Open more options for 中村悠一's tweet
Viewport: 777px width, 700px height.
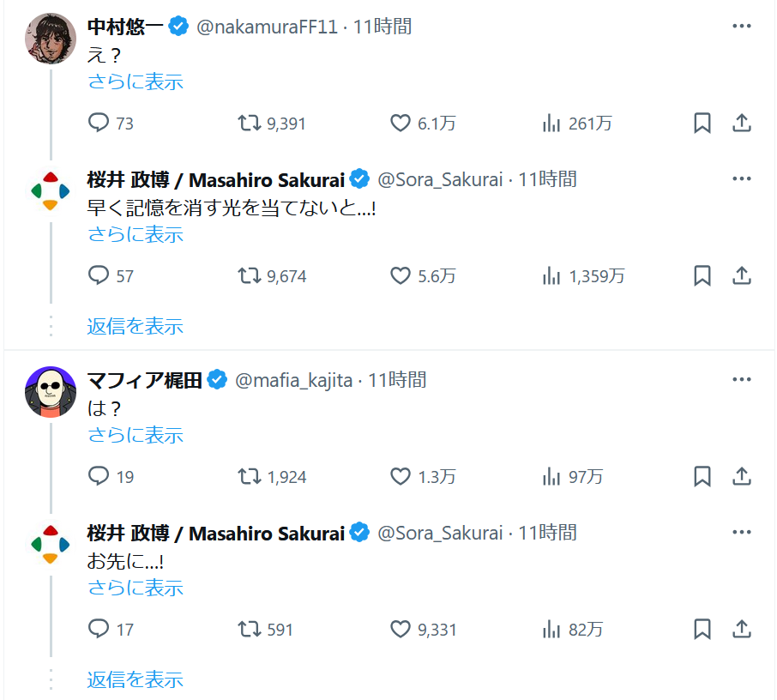tap(742, 26)
